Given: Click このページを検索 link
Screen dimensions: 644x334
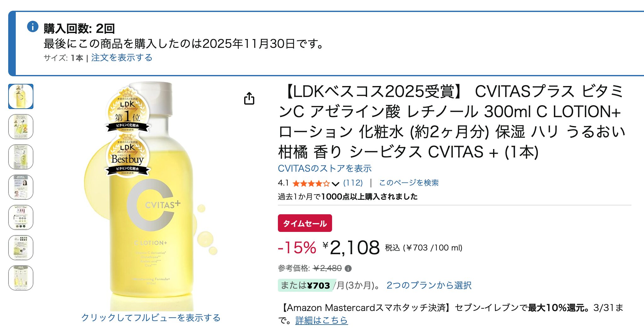Looking at the screenshot, I should [x=409, y=183].
